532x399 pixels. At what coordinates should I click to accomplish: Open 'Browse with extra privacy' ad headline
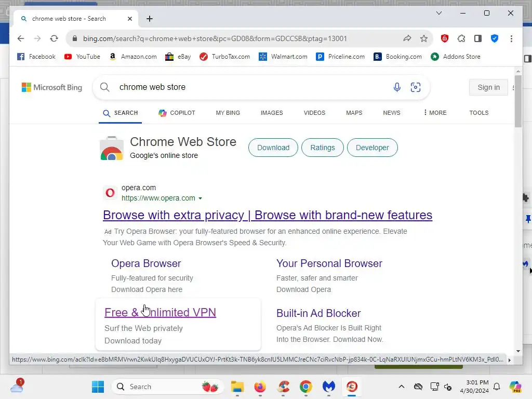click(x=268, y=215)
